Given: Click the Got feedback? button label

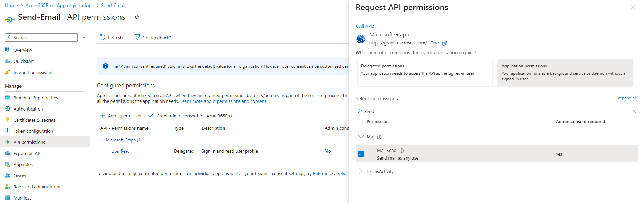Looking at the screenshot, I should click(x=157, y=38).
